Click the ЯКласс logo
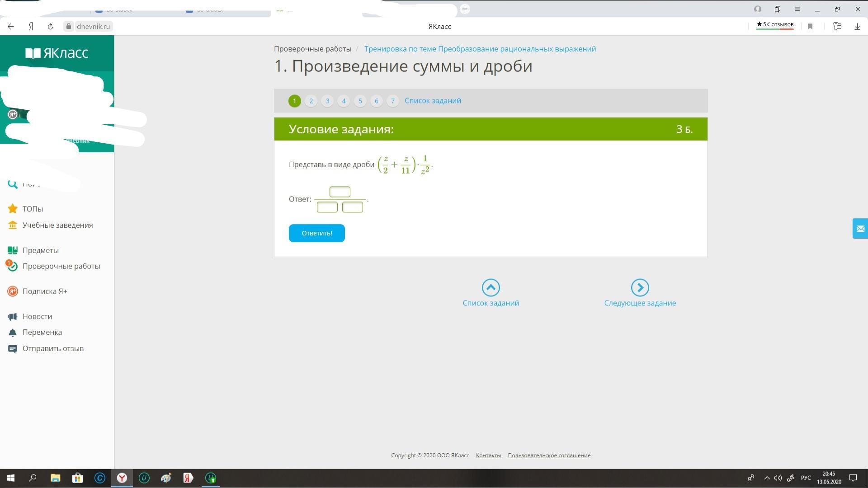868x488 pixels. (57, 53)
